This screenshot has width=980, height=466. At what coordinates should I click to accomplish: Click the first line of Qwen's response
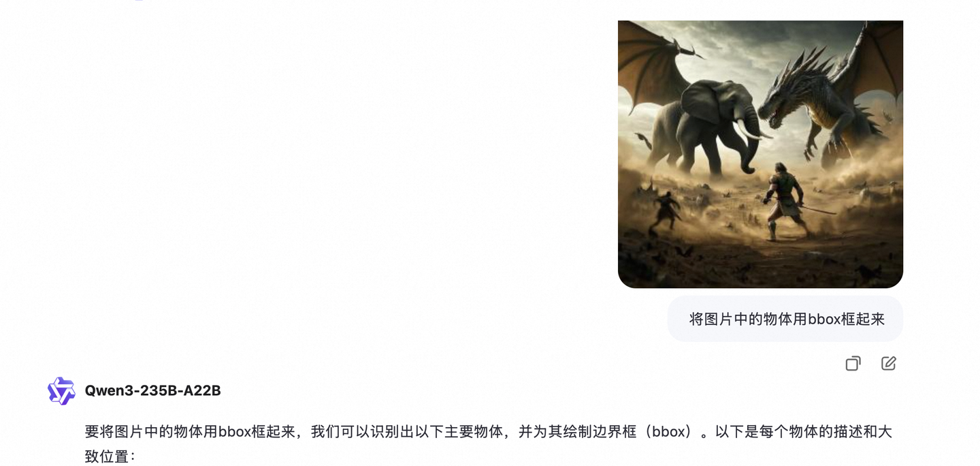[x=488, y=432]
